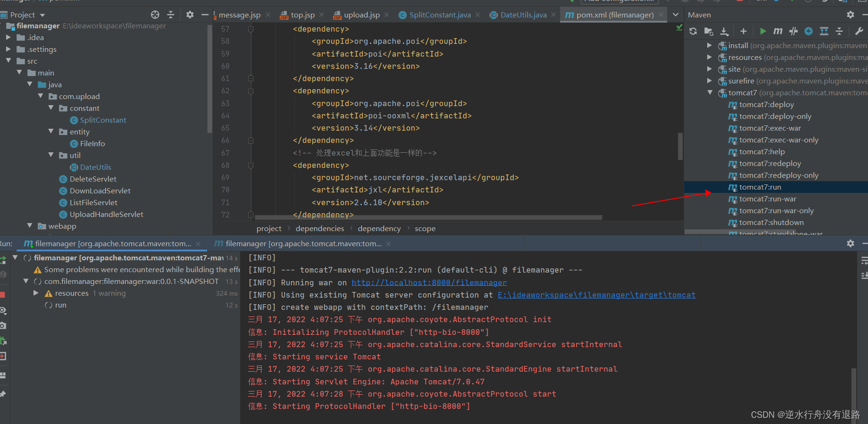
Task: Add Maven projects with the plus icon
Action: coord(744,31)
